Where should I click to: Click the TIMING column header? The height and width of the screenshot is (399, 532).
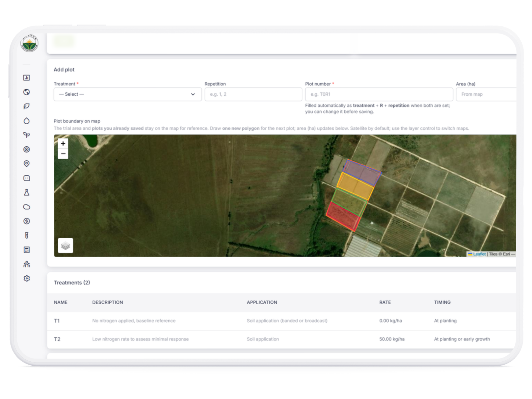click(442, 302)
